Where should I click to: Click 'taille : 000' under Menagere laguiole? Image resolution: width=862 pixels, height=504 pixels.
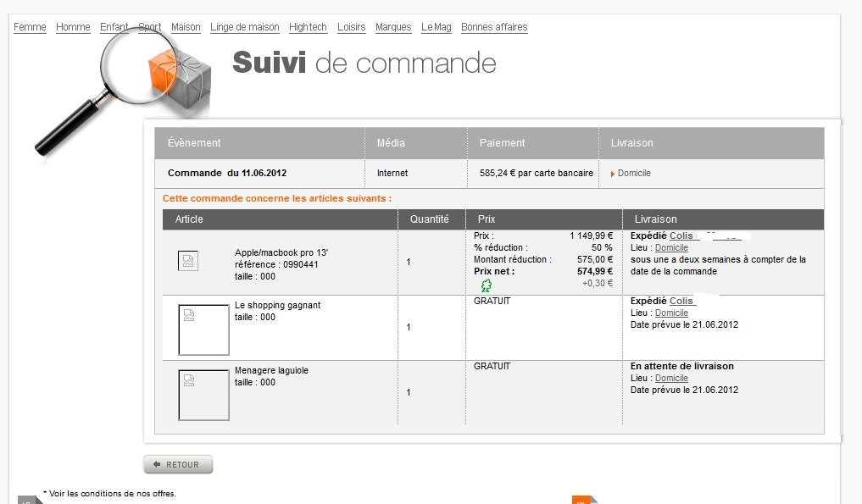click(255, 383)
